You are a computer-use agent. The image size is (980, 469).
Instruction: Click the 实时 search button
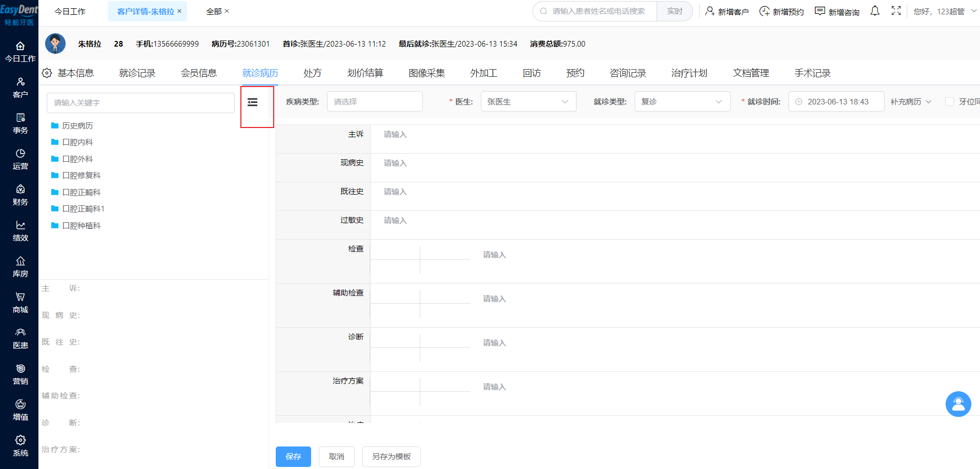[x=675, y=11]
